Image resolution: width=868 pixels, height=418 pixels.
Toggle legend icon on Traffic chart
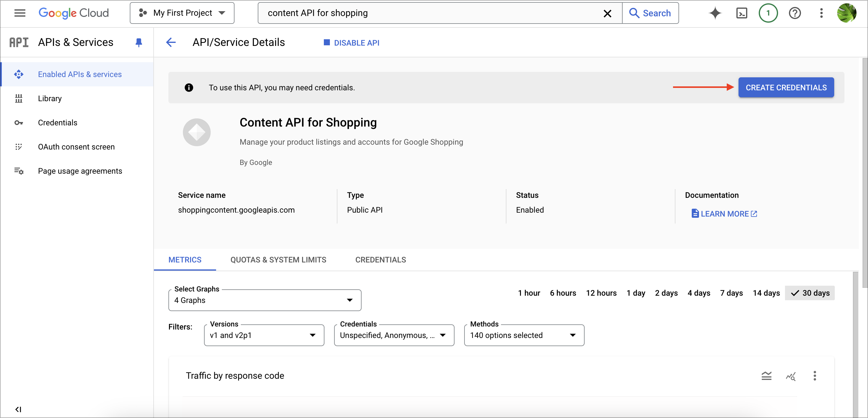[x=766, y=375]
